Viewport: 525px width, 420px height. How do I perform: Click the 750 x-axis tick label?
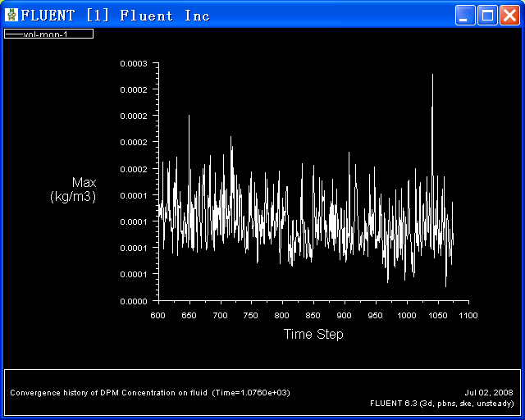[251, 315]
